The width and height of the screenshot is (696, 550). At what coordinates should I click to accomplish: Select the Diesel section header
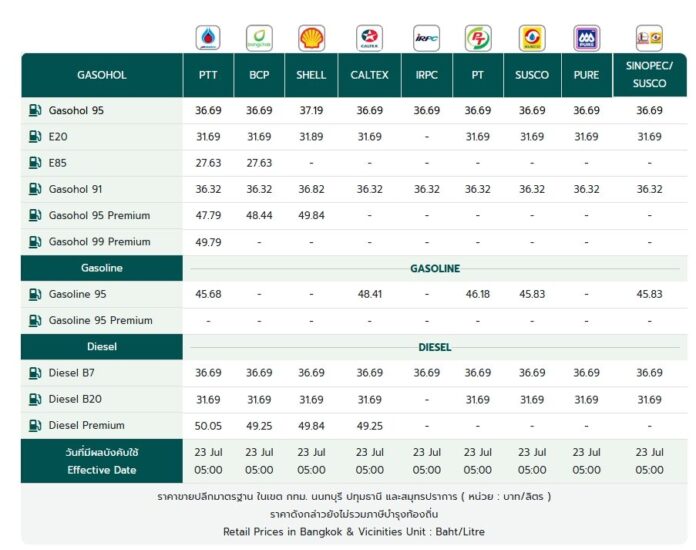click(x=102, y=347)
